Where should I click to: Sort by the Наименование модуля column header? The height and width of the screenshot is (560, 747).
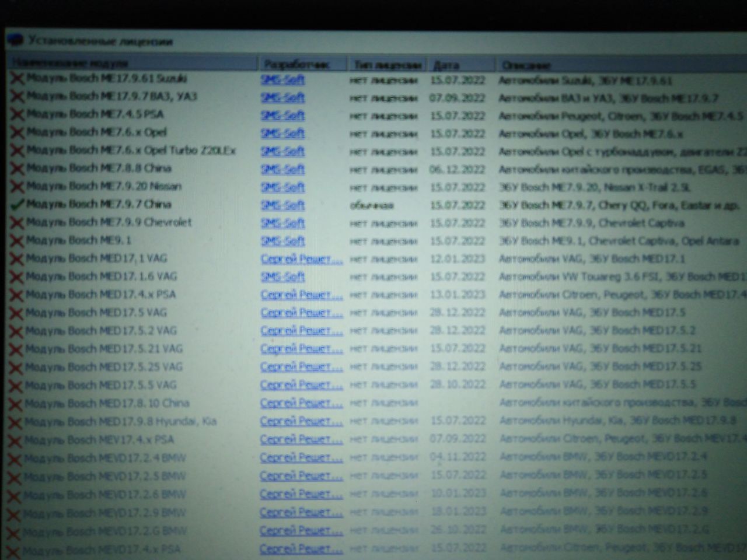70,63
